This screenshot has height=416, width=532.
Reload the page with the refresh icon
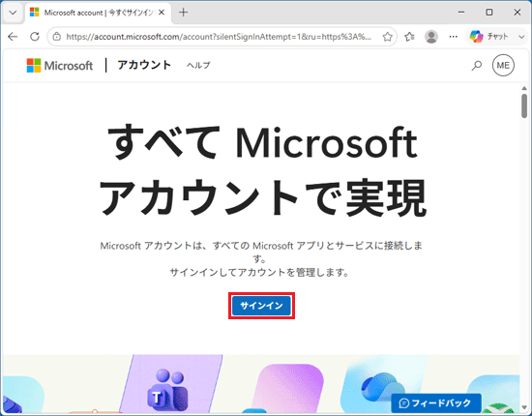click(x=35, y=37)
